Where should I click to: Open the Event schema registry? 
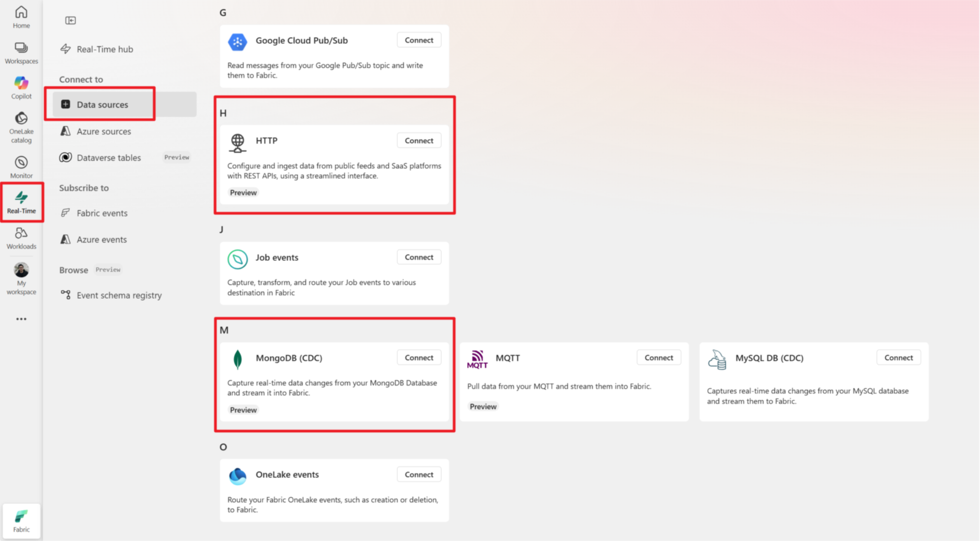[119, 295]
